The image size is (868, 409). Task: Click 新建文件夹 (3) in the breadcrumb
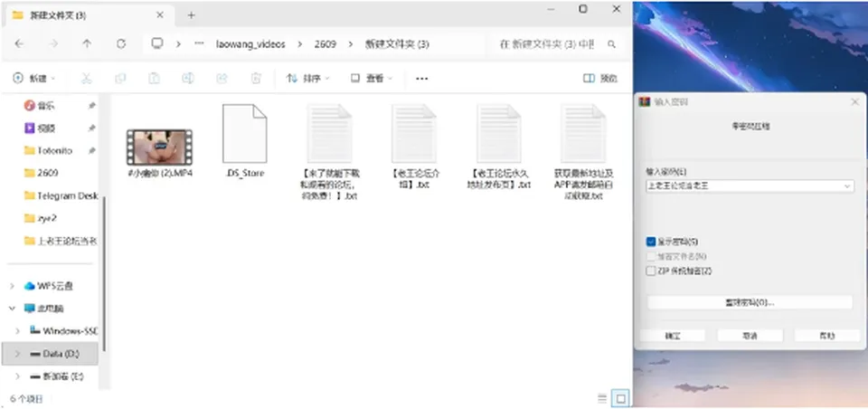pyautogui.click(x=397, y=44)
